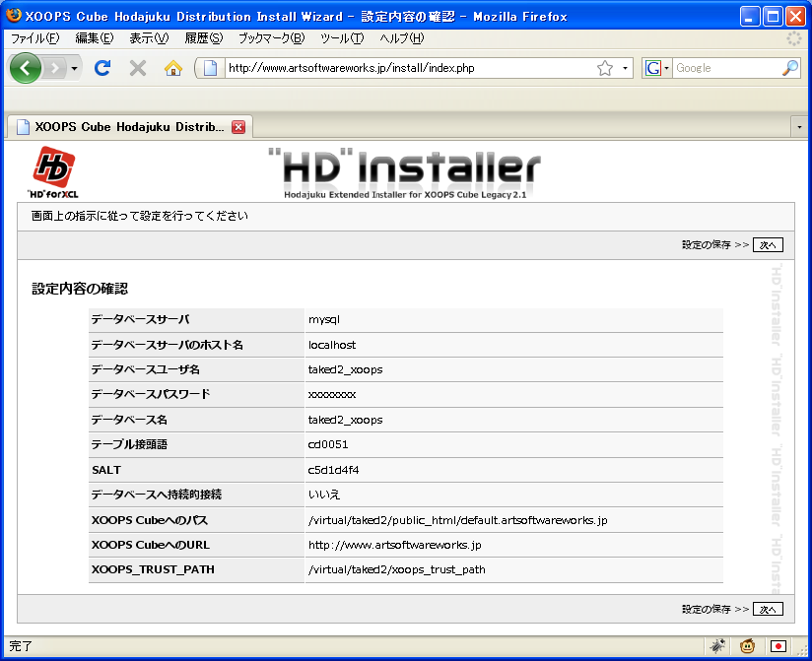Click the bottom 次へ button
This screenshot has height=661, width=812.
coord(768,609)
